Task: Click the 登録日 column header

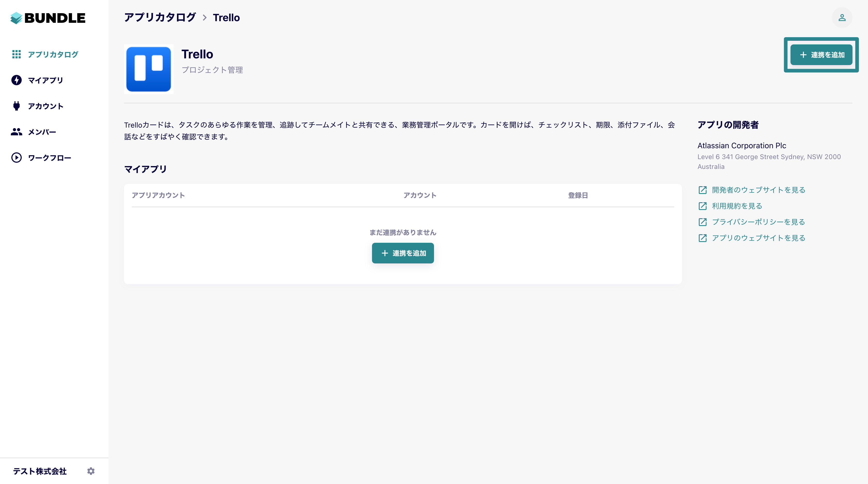Action: click(578, 195)
